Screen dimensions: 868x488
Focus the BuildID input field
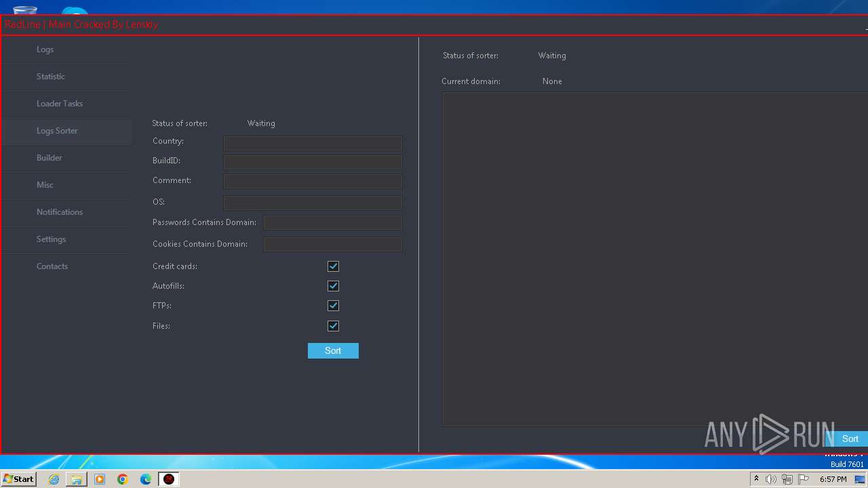click(x=313, y=162)
